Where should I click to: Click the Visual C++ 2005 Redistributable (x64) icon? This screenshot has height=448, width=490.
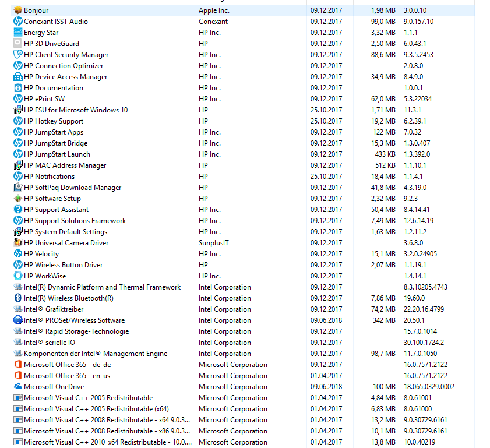[x=18, y=408]
